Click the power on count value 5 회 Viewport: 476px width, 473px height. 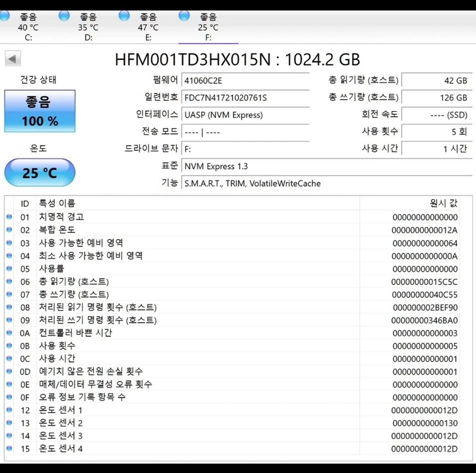coord(437,132)
